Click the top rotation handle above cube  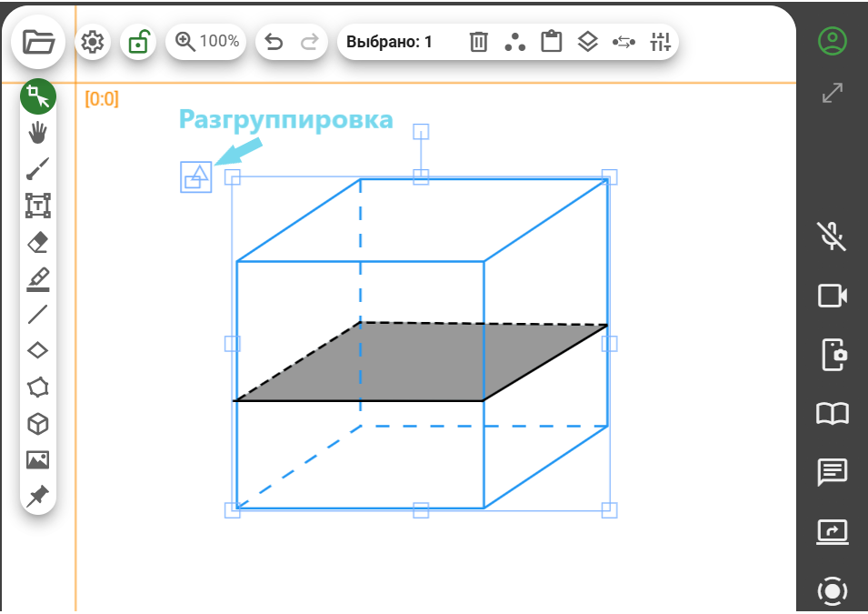coord(421,132)
